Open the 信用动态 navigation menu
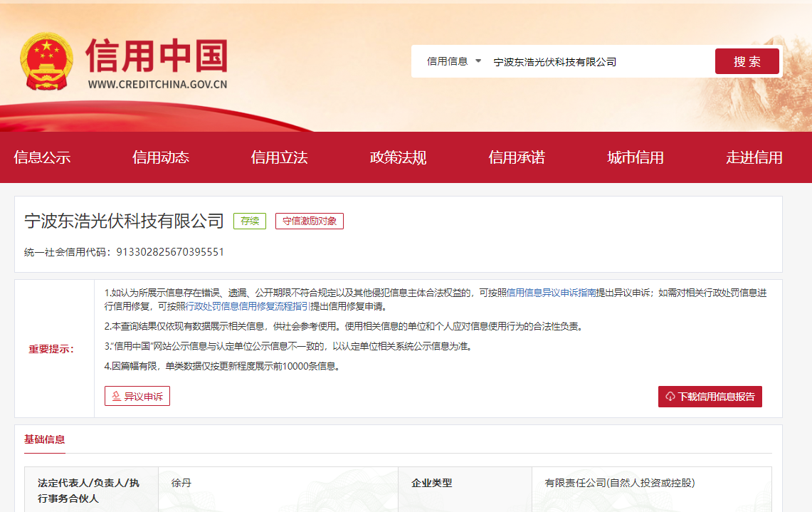Image resolution: width=812 pixels, height=512 pixels. point(161,157)
